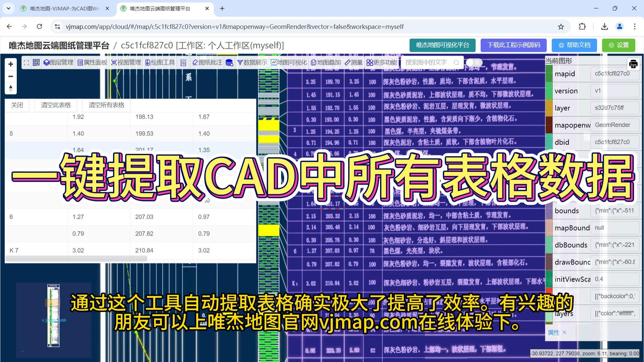The image size is (644, 362).
Task: Switch to the VJMAP first browser tab
Action: pos(65,8)
